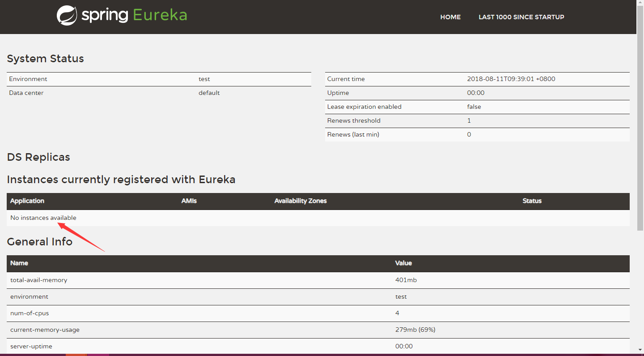This screenshot has height=356, width=644.
Task: Select the total-avail-memory row name
Action: [x=39, y=280]
